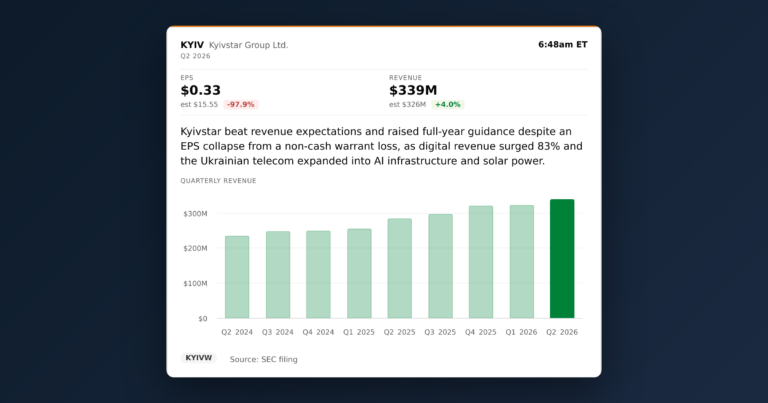Click the red -97.9% EPS badge
This screenshot has width=768, height=403.
[x=240, y=104]
